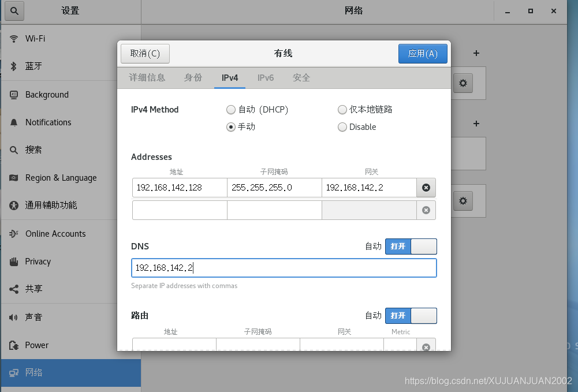Screen dimensions: 578x392
Task: Open the Background settings panel
Action: (x=71, y=95)
